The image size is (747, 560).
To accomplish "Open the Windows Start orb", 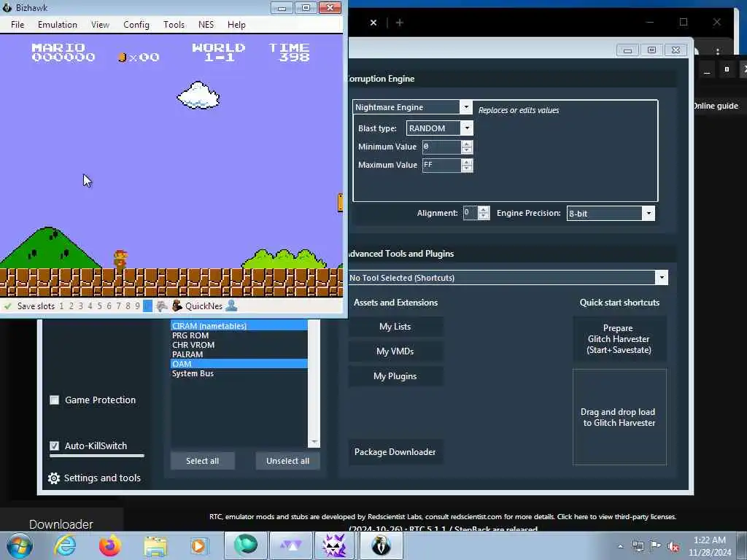I will click(19, 545).
